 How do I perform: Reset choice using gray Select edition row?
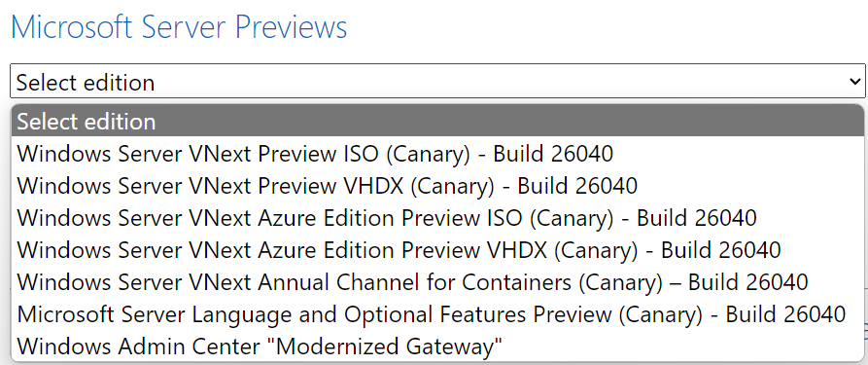pos(437,121)
